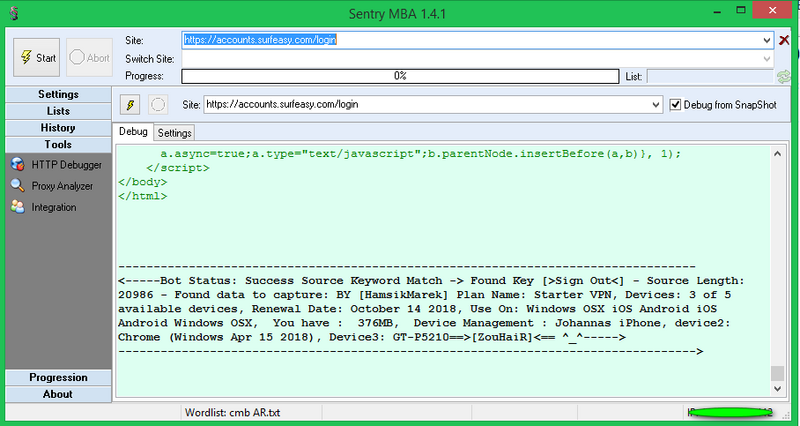Open the Settings section in sidebar
800x426 pixels.
[58, 94]
